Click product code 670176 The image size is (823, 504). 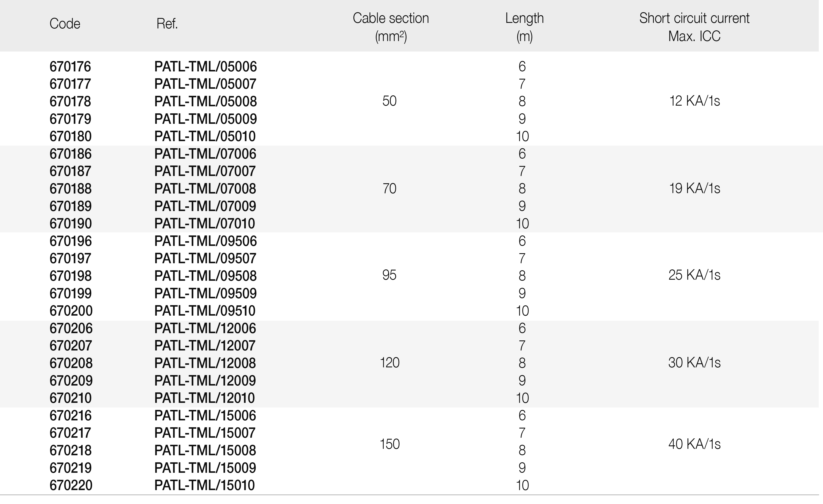point(70,67)
